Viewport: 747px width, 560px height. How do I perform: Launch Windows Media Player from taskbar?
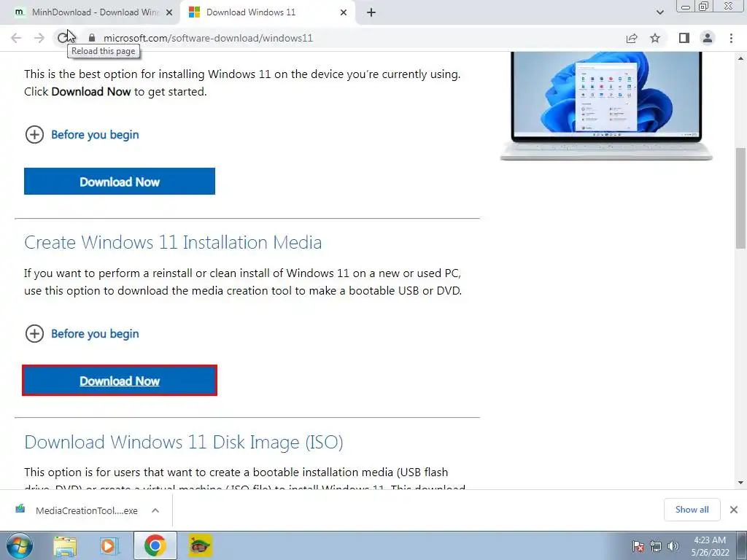[x=109, y=545]
